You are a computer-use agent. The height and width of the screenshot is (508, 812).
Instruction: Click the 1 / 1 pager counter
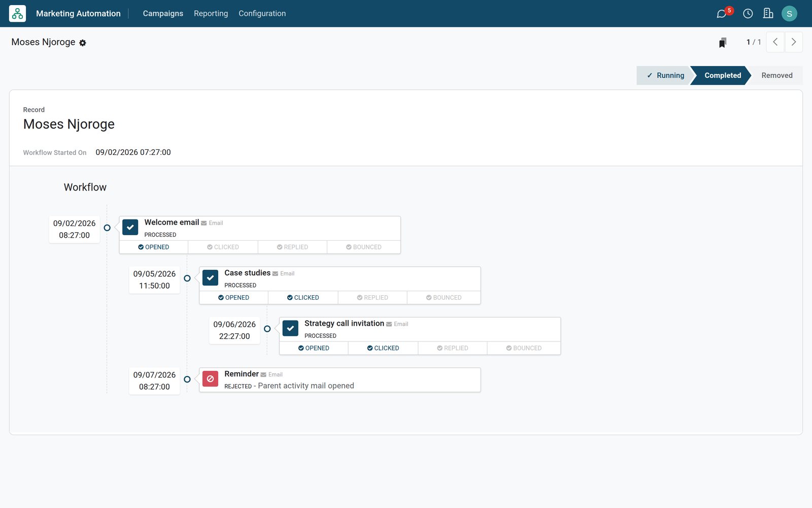click(754, 42)
